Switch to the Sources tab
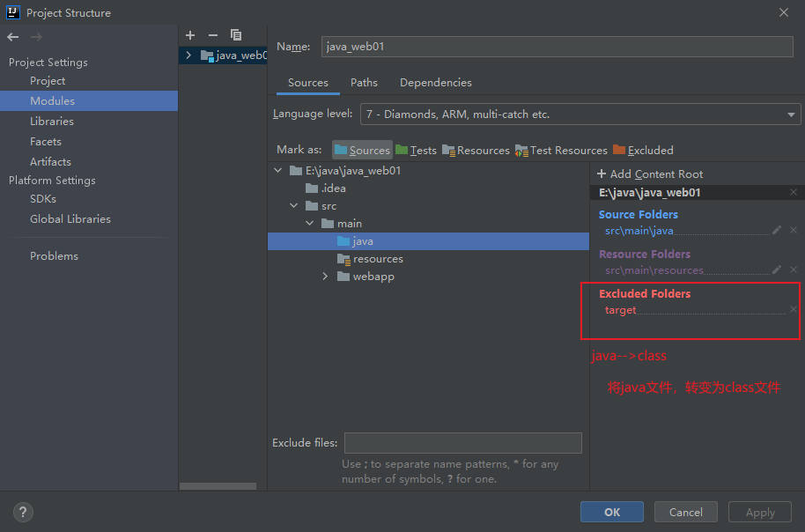 [x=308, y=83]
